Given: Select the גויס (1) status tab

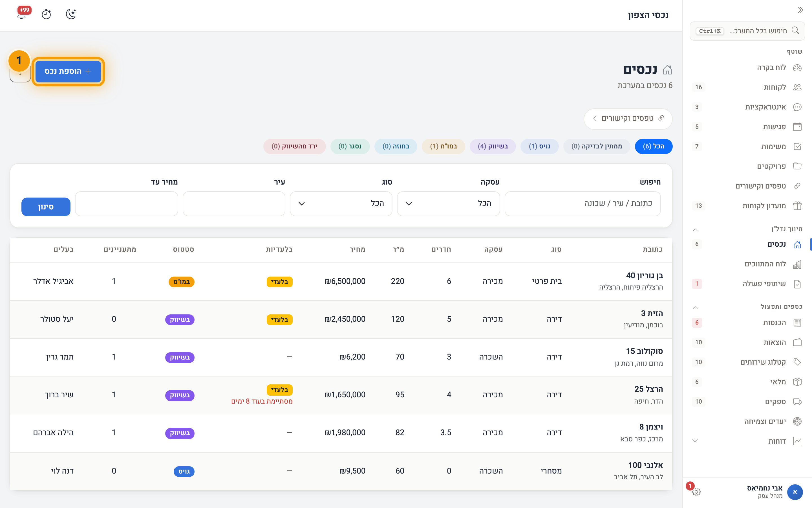Looking at the screenshot, I should point(540,146).
